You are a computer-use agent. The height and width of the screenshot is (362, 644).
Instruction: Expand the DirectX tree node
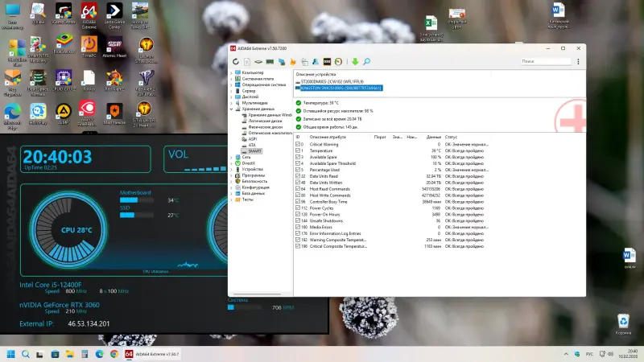coord(231,163)
